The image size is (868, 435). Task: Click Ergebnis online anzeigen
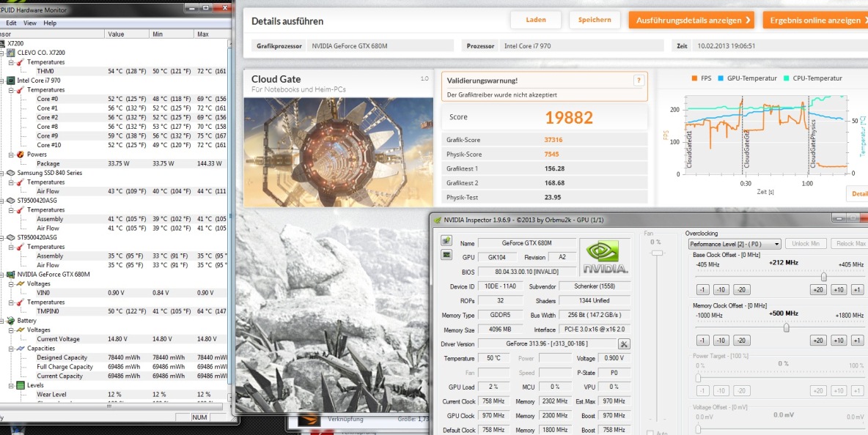coord(815,21)
